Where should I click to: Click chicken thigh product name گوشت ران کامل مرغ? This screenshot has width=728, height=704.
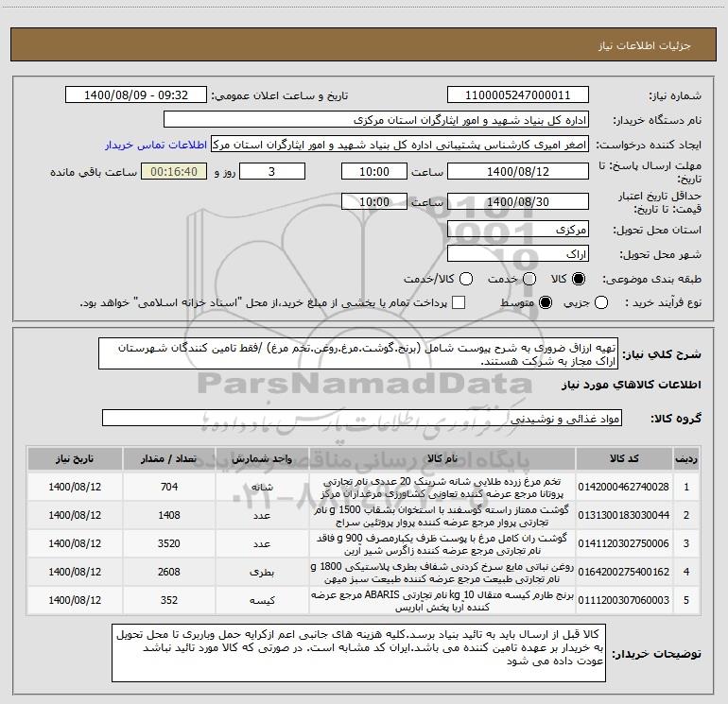pyautogui.click(x=442, y=544)
